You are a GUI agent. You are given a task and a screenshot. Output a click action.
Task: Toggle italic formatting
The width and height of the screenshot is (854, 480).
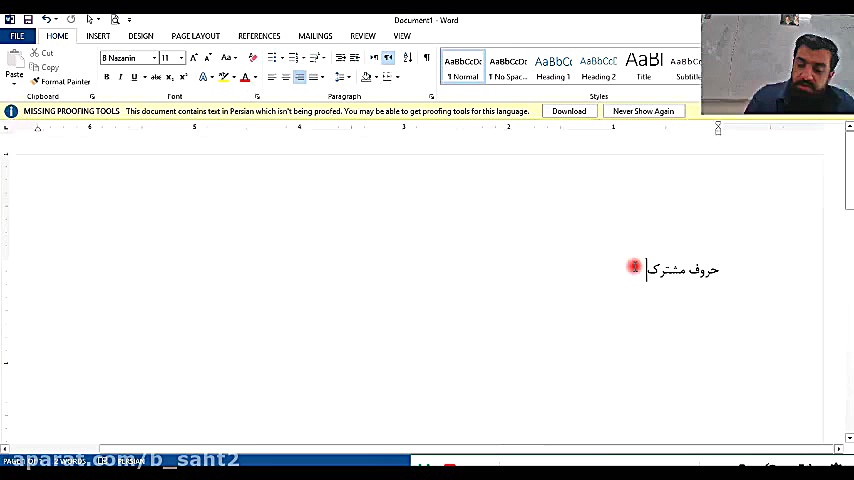click(120, 77)
